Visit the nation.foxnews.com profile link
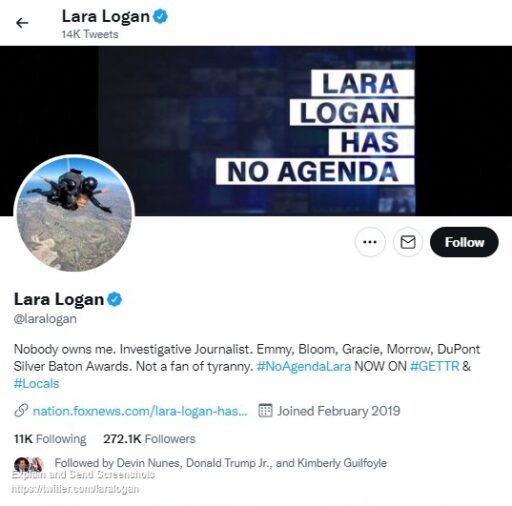The width and height of the screenshot is (512, 506). point(140,411)
